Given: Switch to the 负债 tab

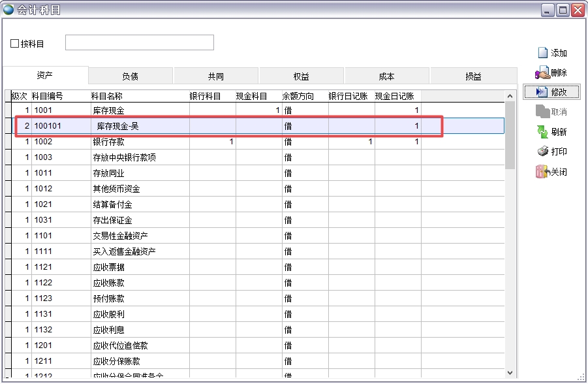Looking at the screenshot, I should [130, 76].
